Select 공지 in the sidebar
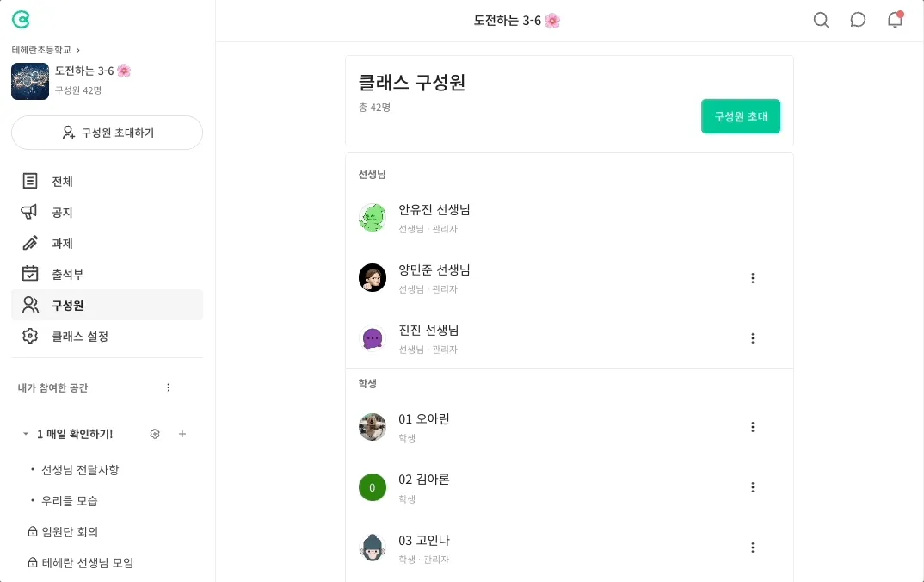Screen dimensions: 924x582 [62, 212]
